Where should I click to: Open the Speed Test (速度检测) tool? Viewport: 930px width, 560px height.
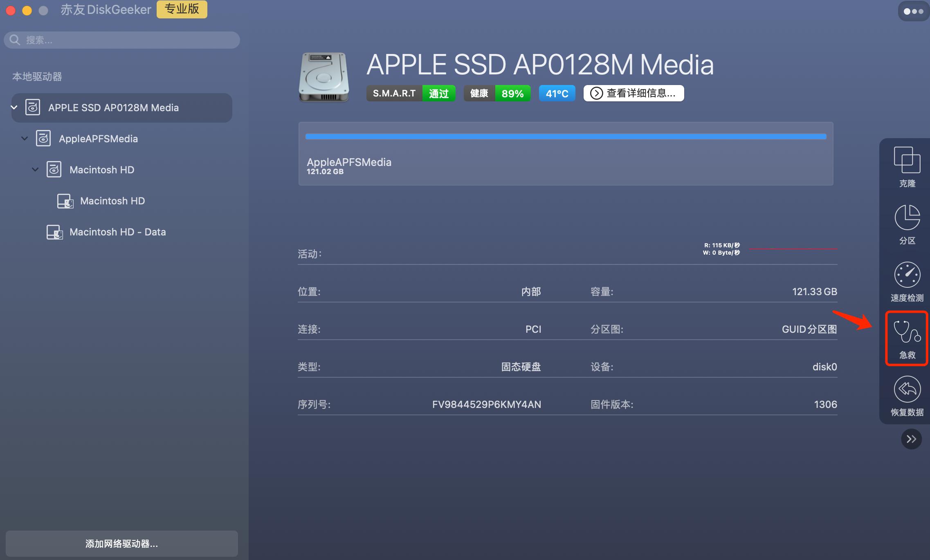[907, 282]
